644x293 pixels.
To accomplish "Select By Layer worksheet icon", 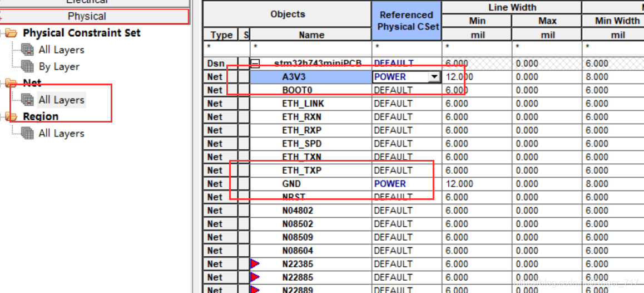I will (28, 67).
